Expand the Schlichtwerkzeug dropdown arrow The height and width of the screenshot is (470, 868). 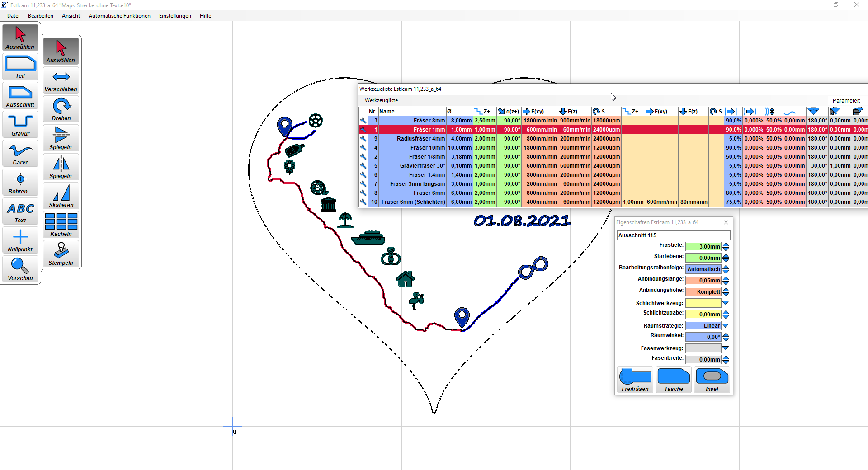[726, 303]
